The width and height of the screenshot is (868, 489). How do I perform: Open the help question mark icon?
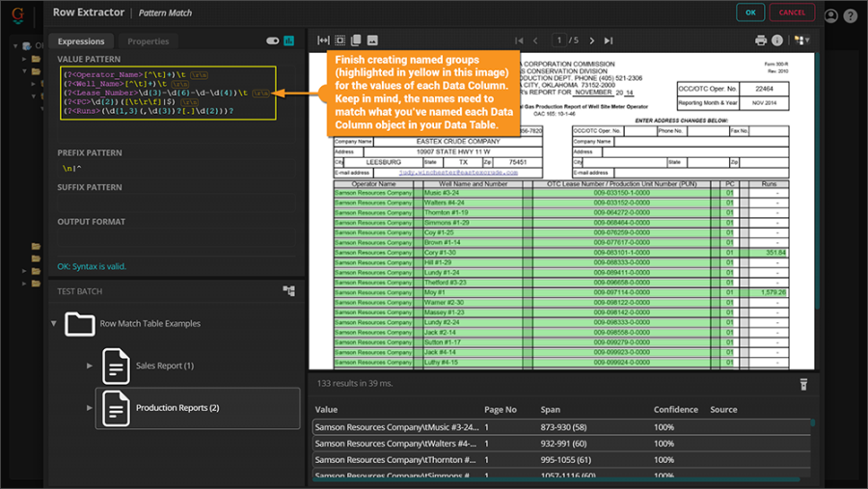click(x=850, y=15)
